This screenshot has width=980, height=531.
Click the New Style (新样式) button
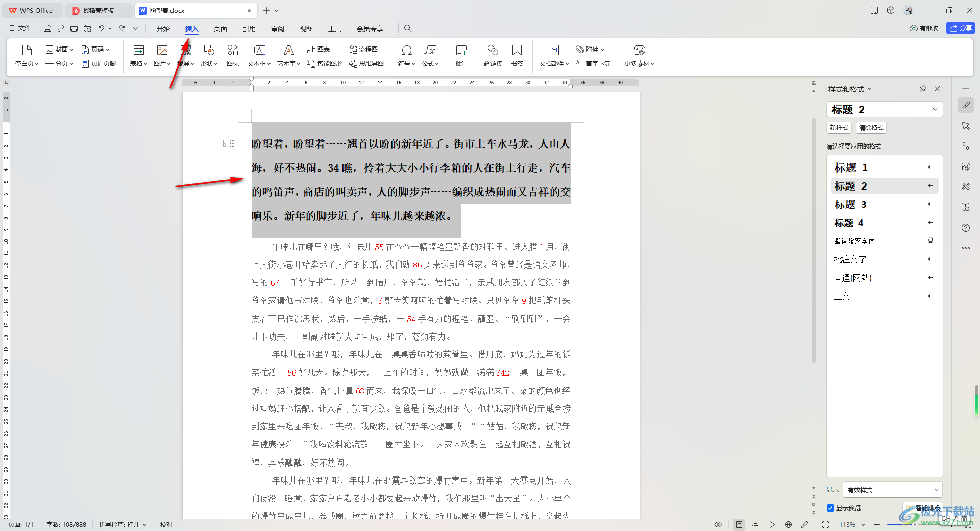839,128
